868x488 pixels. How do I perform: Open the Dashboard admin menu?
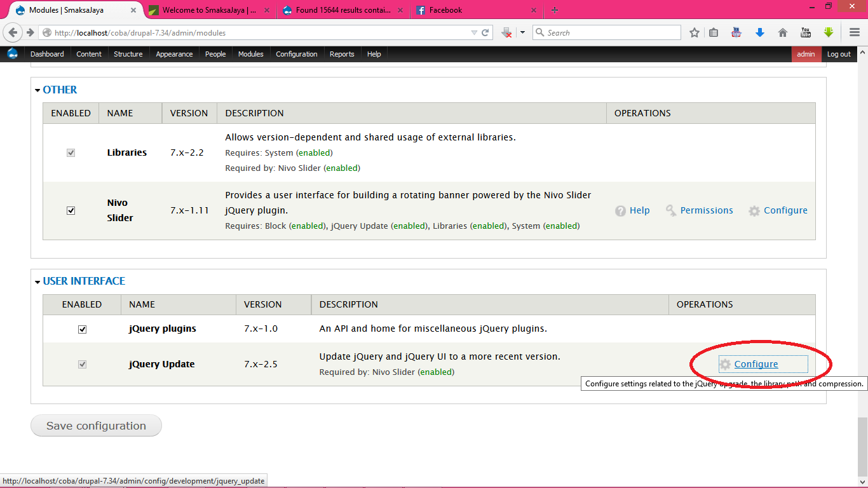click(x=47, y=54)
